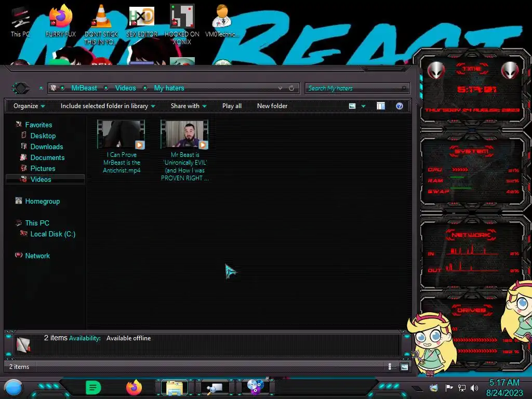
Task: Click the SYSTEM gadget header
Action: point(472,151)
